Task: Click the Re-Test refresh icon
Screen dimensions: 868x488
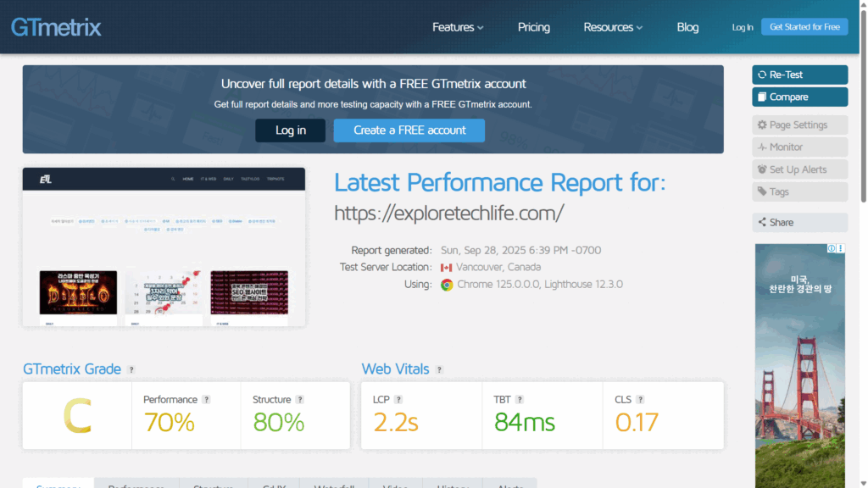Action: (x=762, y=75)
